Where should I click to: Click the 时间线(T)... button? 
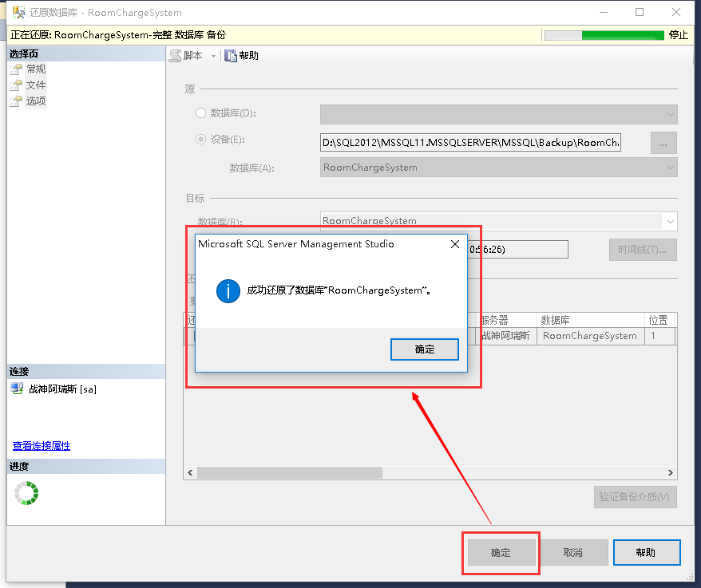pyautogui.click(x=643, y=250)
